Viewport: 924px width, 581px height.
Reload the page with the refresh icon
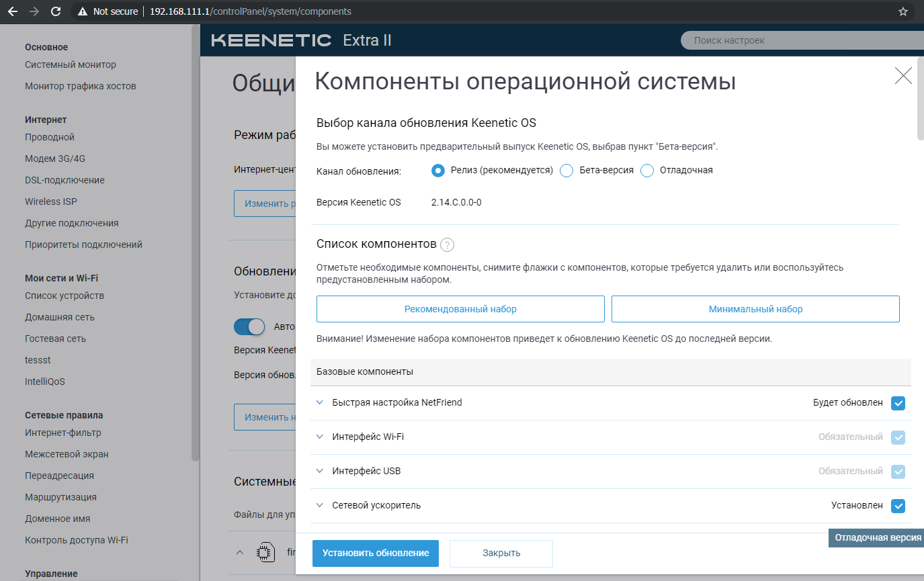pos(56,11)
